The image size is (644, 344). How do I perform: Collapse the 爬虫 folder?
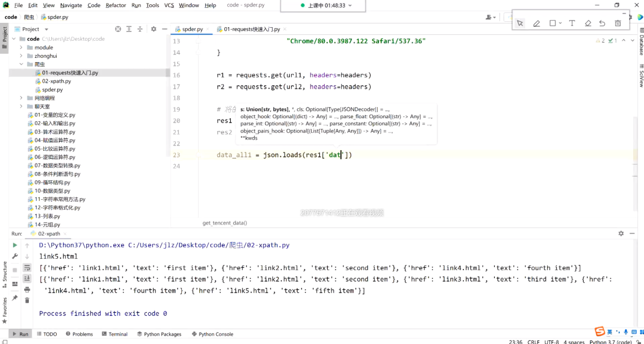21,64
